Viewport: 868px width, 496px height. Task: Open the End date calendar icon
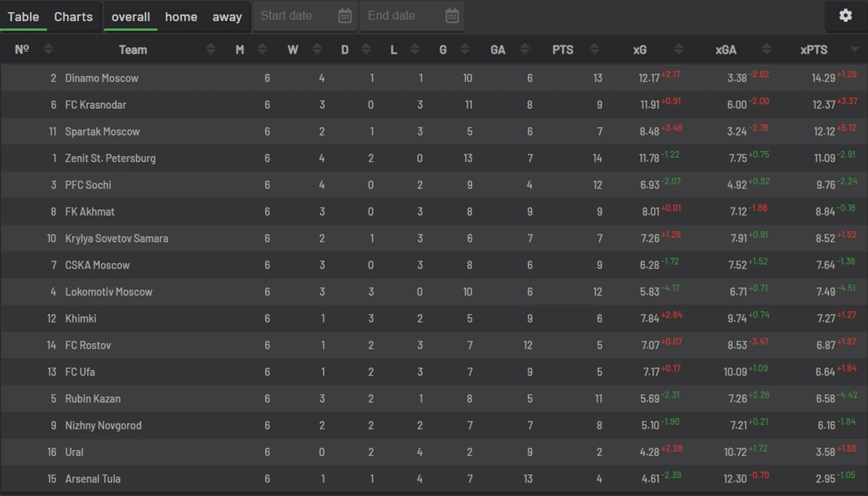click(x=452, y=16)
